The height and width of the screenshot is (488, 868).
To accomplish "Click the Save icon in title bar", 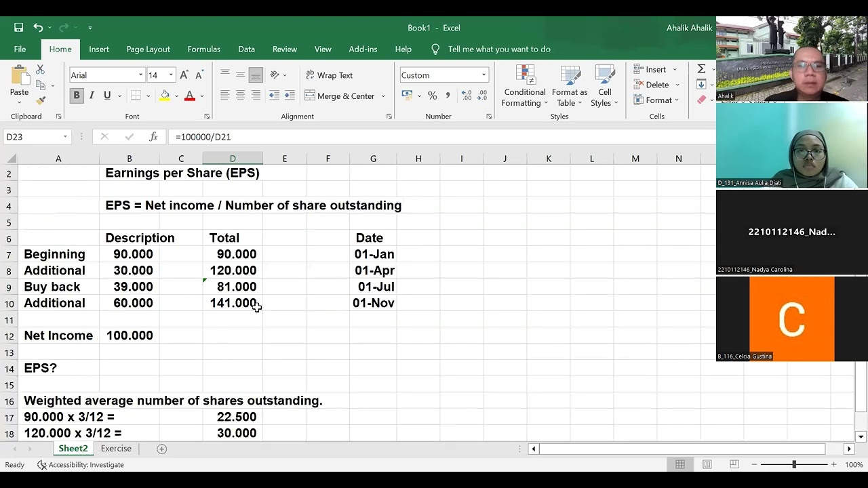I will (19, 28).
